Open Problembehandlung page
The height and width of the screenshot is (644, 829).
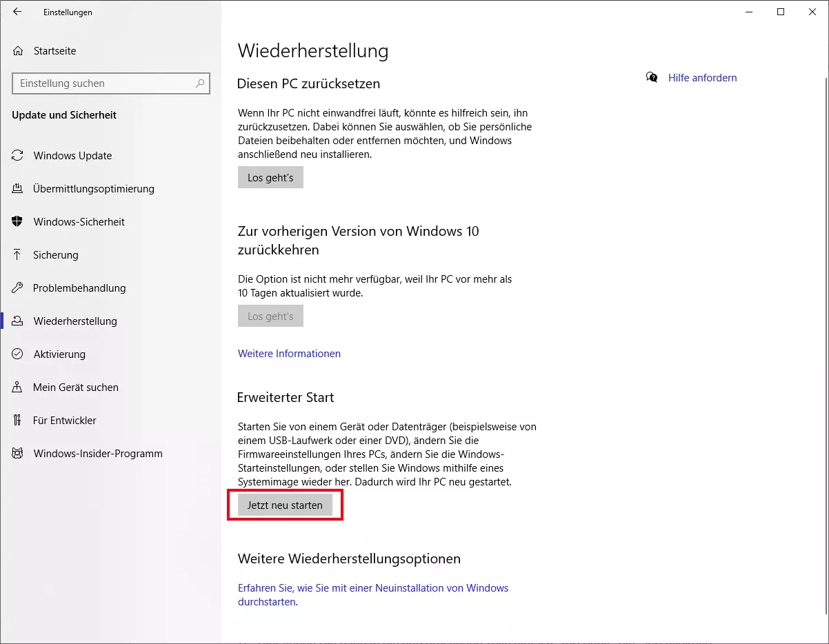pos(79,288)
